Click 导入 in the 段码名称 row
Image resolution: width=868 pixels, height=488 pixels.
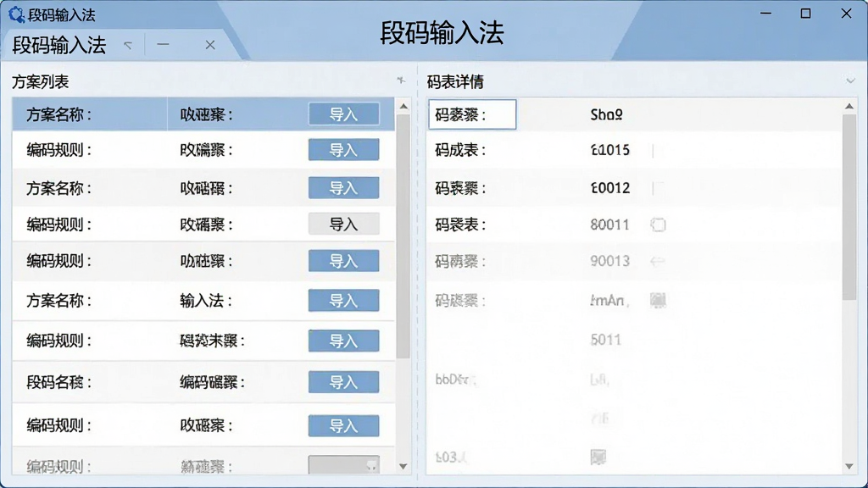point(344,382)
